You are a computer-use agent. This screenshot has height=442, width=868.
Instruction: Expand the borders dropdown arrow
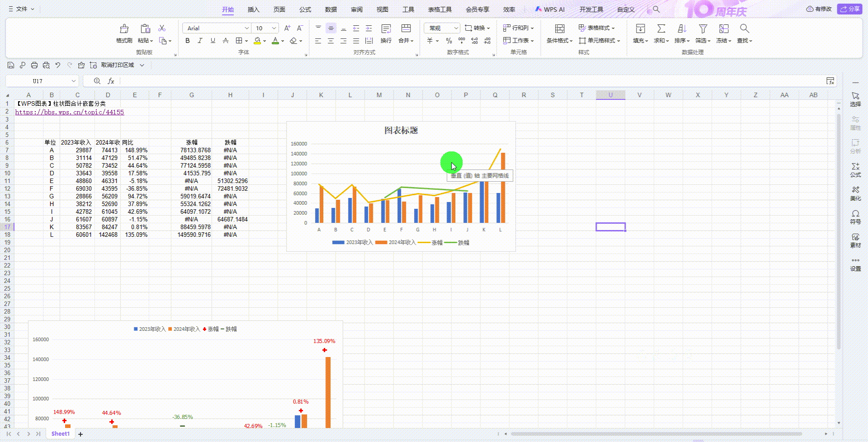point(246,41)
